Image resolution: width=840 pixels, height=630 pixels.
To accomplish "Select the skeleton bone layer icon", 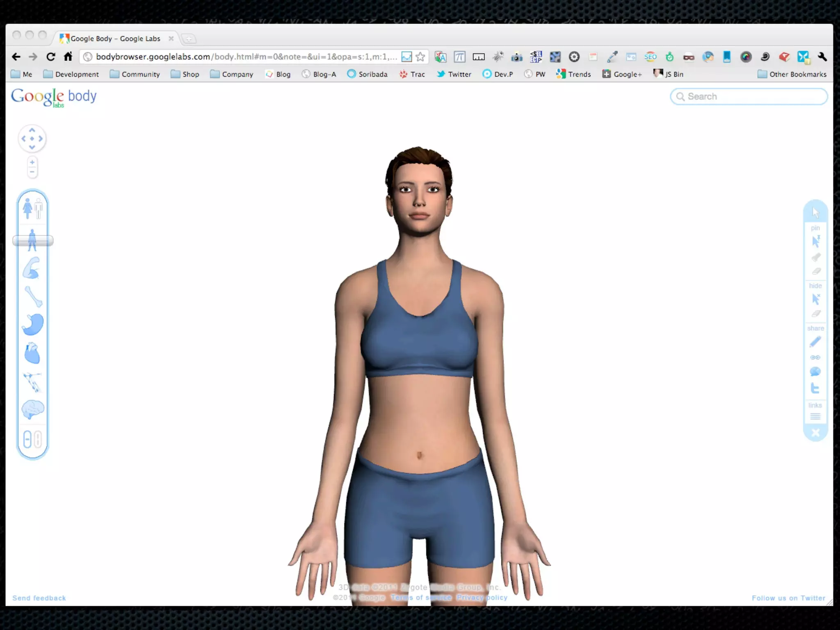I will click(33, 296).
